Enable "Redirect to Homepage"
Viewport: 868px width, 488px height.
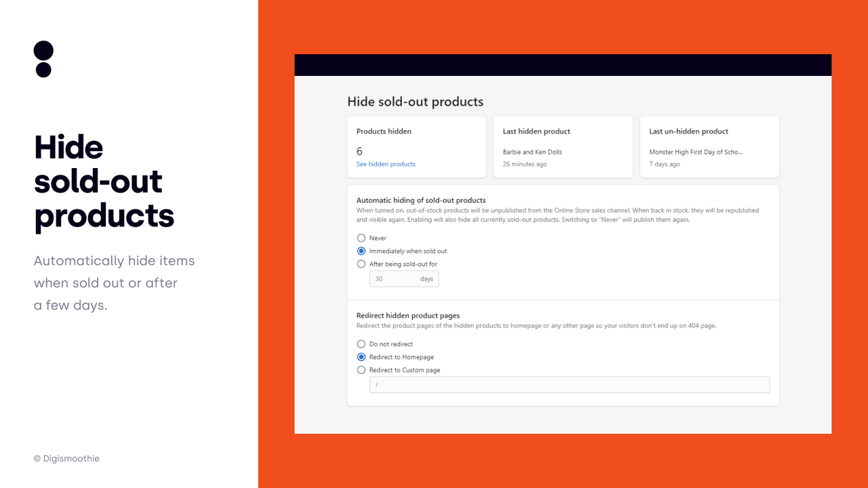pyautogui.click(x=361, y=357)
